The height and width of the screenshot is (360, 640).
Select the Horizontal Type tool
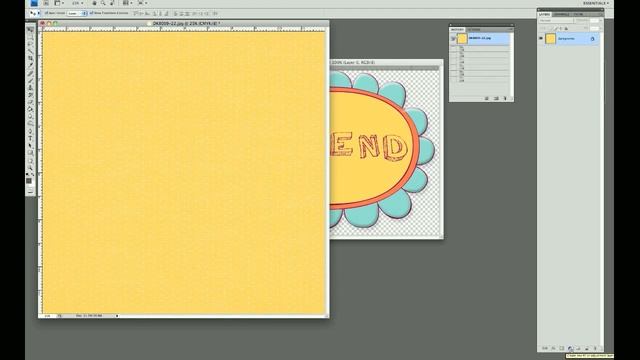point(31,138)
